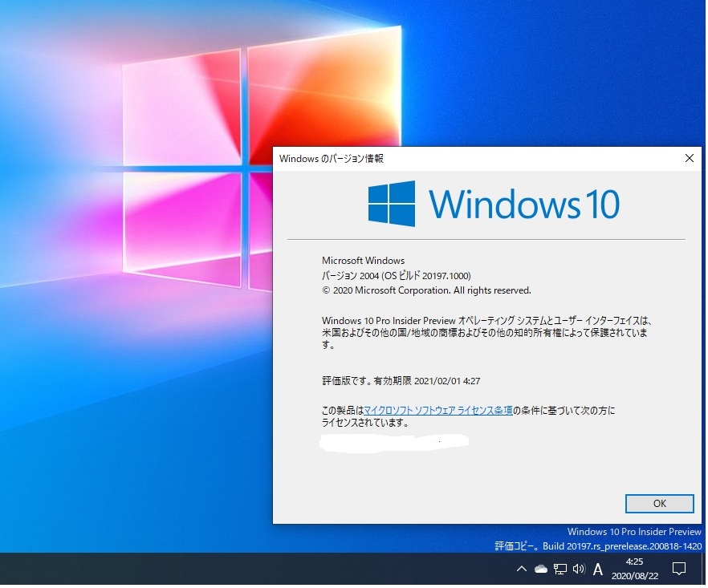Screen dimensions: 708x588
Task: Click the expiry text '有効期限 2021/02/01 4:27'
Action: [x=428, y=382]
